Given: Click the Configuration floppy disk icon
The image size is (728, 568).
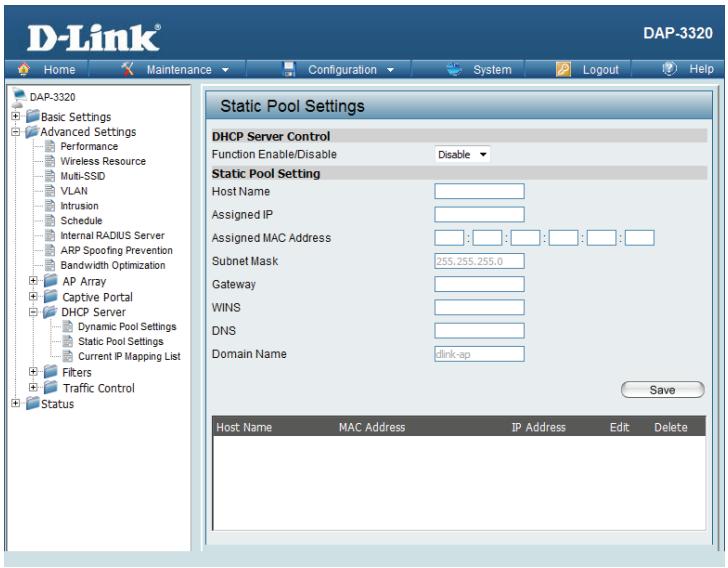Looking at the screenshot, I should point(289,69).
